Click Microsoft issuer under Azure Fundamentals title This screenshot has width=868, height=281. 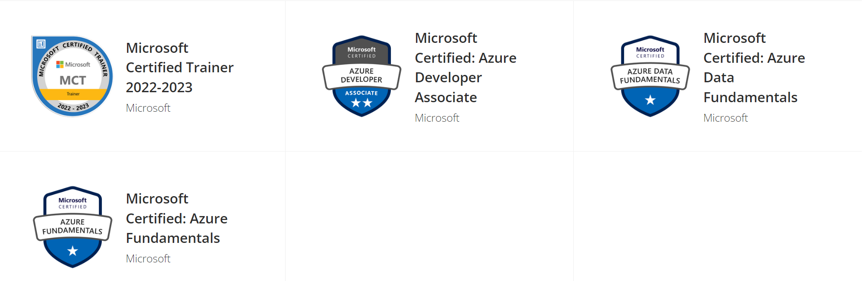click(148, 258)
